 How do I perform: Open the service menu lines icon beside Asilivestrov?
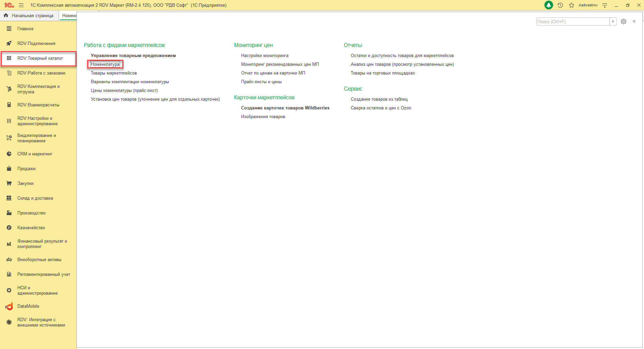tap(605, 5)
